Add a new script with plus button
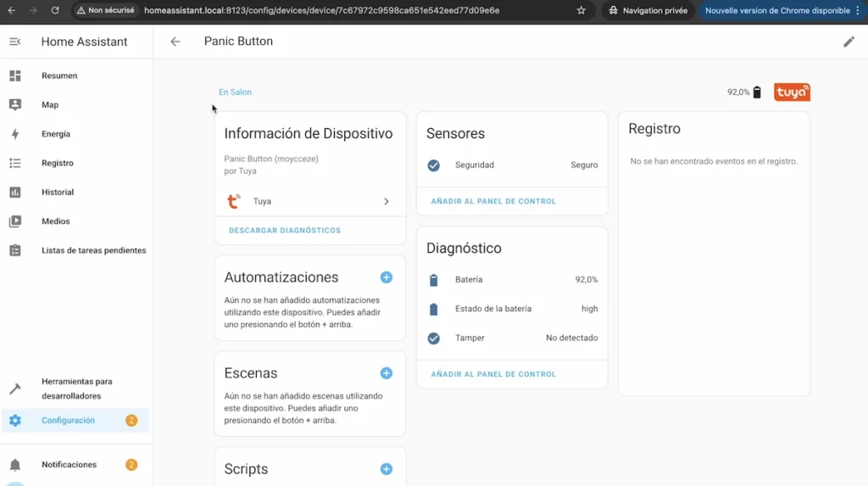The width and height of the screenshot is (868, 486). point(387,469)
